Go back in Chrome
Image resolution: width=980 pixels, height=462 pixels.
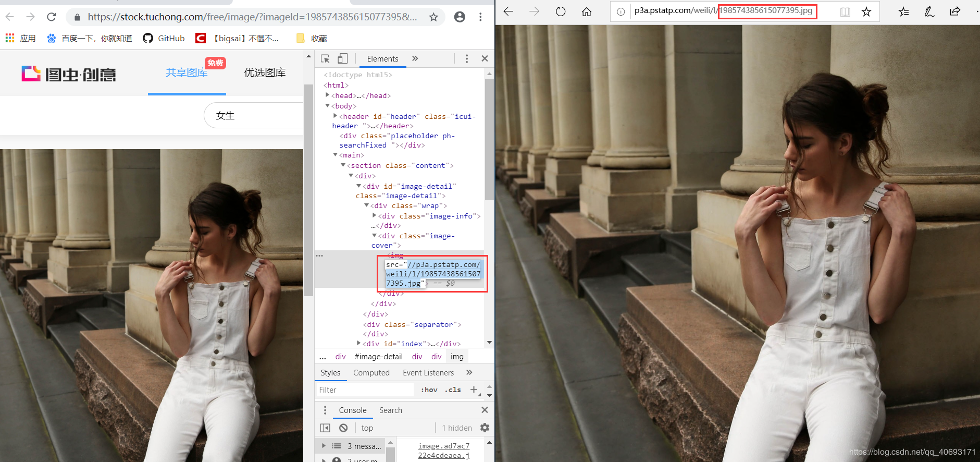click(10, 17)
